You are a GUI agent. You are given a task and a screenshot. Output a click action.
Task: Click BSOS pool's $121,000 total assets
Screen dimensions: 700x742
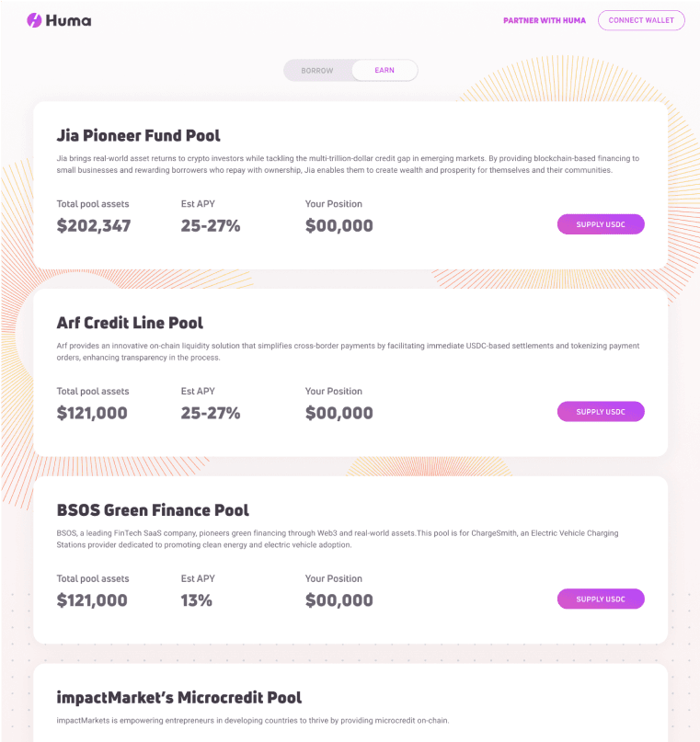[x=92, y=601]
